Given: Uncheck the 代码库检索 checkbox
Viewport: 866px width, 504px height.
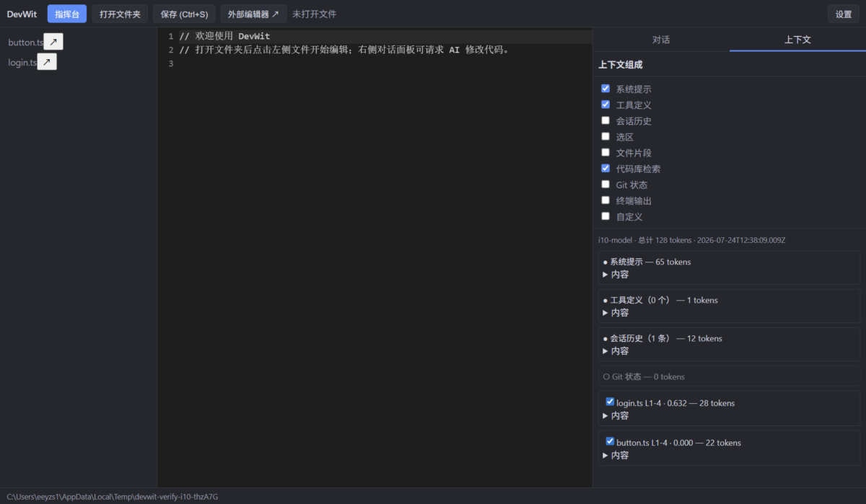Looking at the screenshot, I should coord(605,168).
